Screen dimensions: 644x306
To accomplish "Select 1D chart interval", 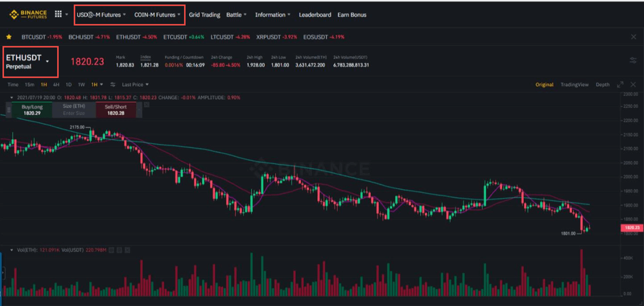I will (69, 85).
